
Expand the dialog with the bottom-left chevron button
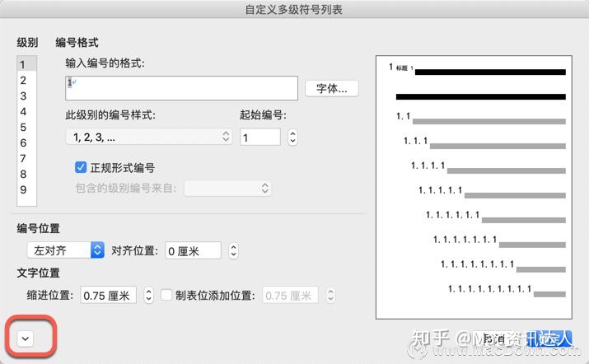tap(26, 338)
